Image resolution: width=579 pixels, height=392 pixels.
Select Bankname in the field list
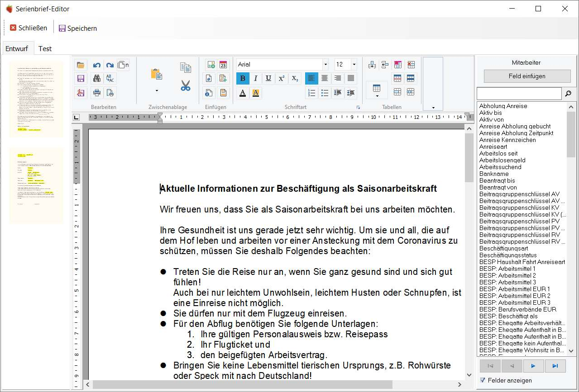coord(494,174)
